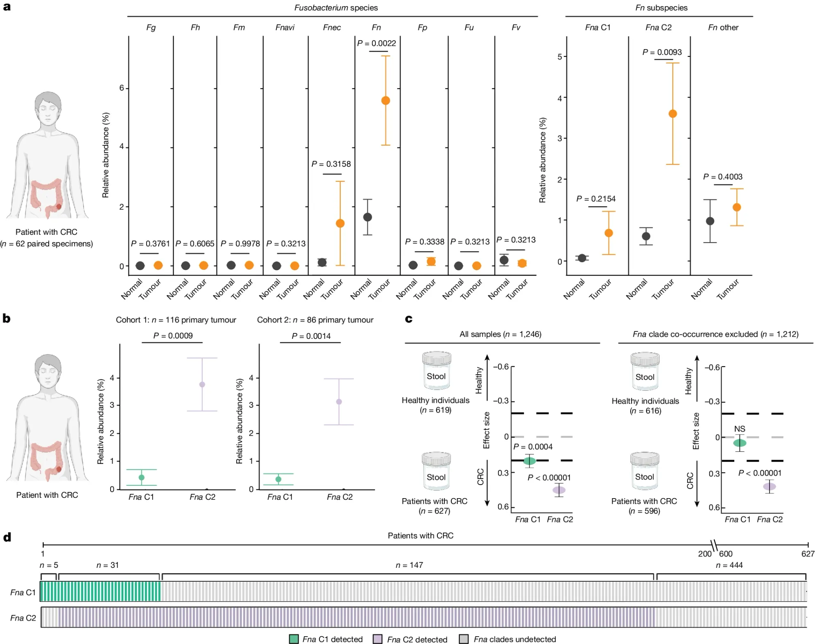Click the Fusobacterium species heading

[x=336, y=8]
